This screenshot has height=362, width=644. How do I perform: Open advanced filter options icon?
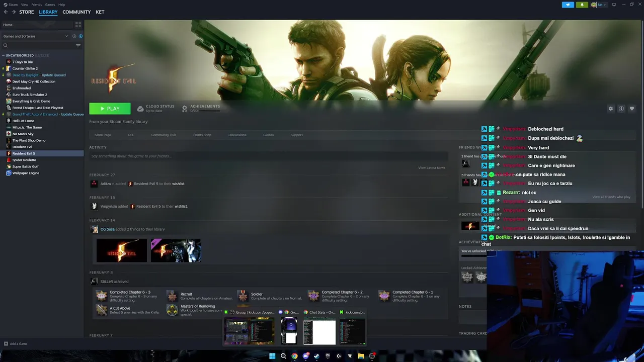pos(78,46)
